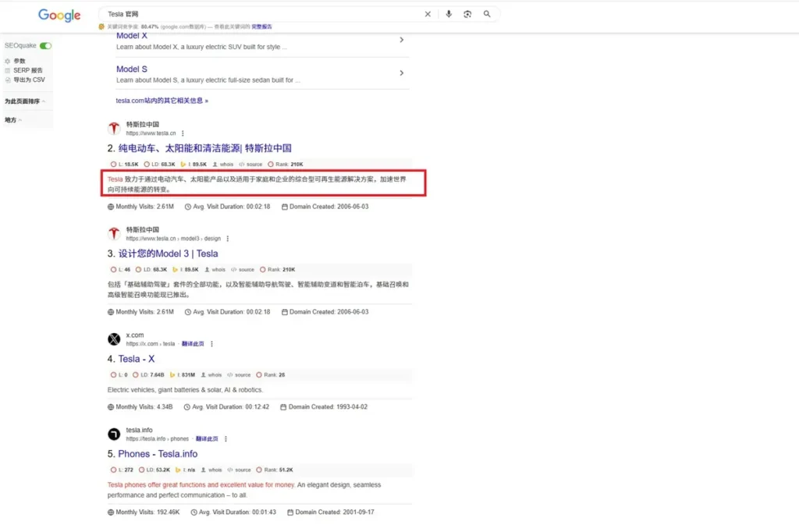Click three-dot menu beside www.tesla.cn result
The image size is (799, 532).
[x=183, y=133]
